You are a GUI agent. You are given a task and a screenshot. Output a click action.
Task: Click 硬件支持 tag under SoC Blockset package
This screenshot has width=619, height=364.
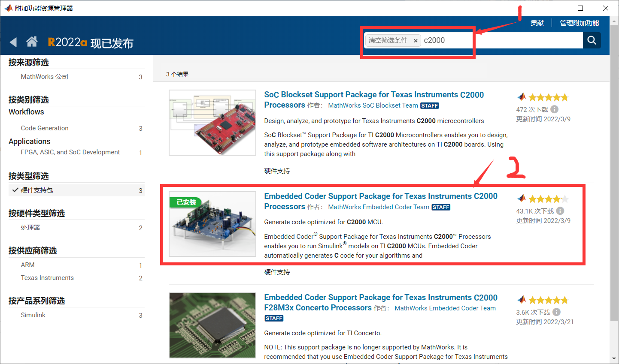[x=277, y=171]
